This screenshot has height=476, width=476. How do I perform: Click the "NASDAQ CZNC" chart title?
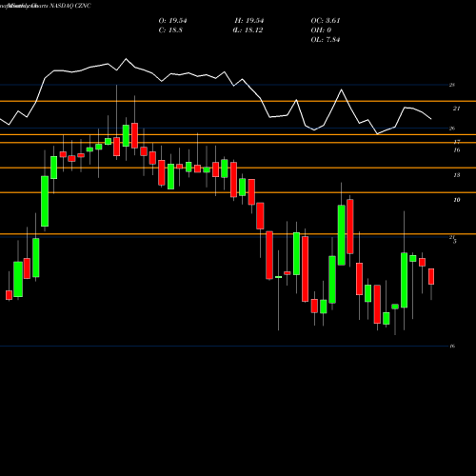point(70,6)
